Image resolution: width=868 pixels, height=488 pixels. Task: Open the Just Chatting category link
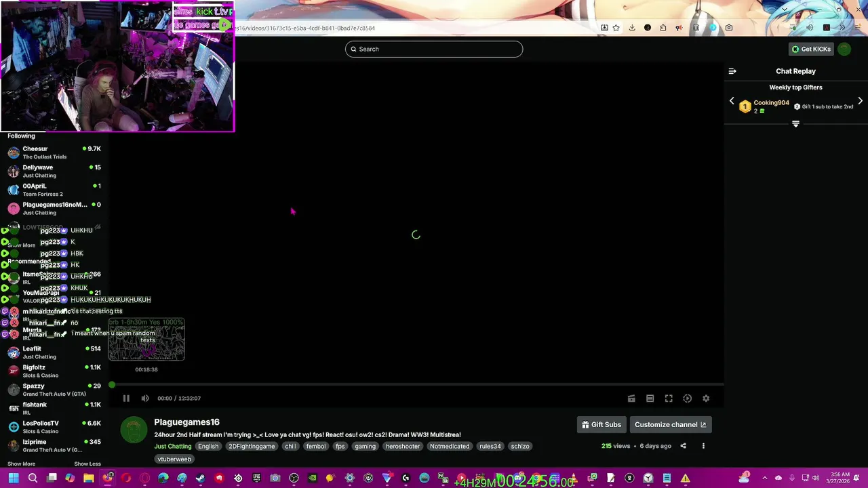coord(173,447)
